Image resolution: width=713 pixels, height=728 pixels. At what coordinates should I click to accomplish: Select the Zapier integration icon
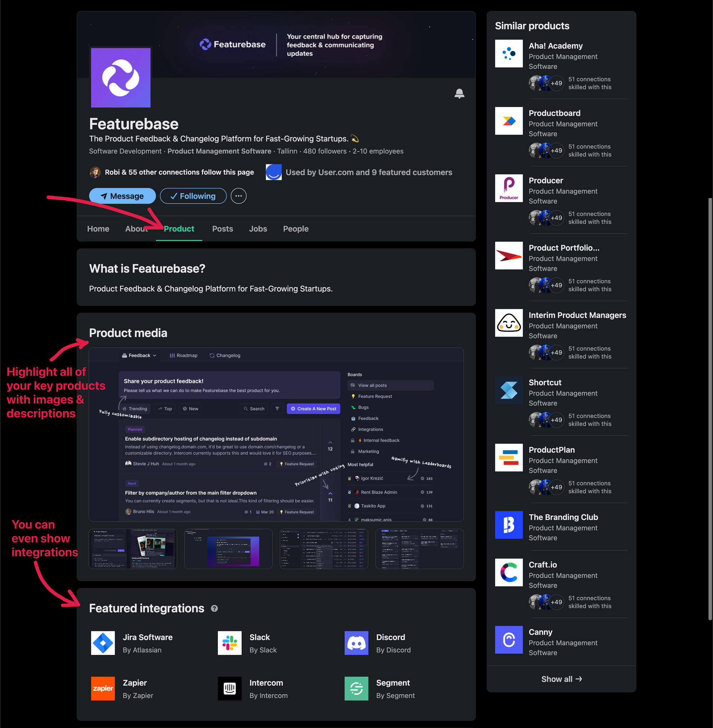(x=103, y=689)
